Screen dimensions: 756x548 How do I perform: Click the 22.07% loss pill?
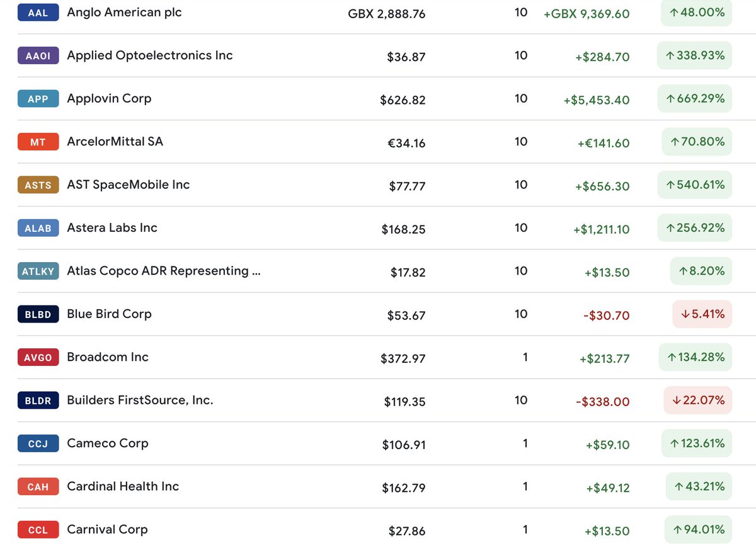(697, 400)
